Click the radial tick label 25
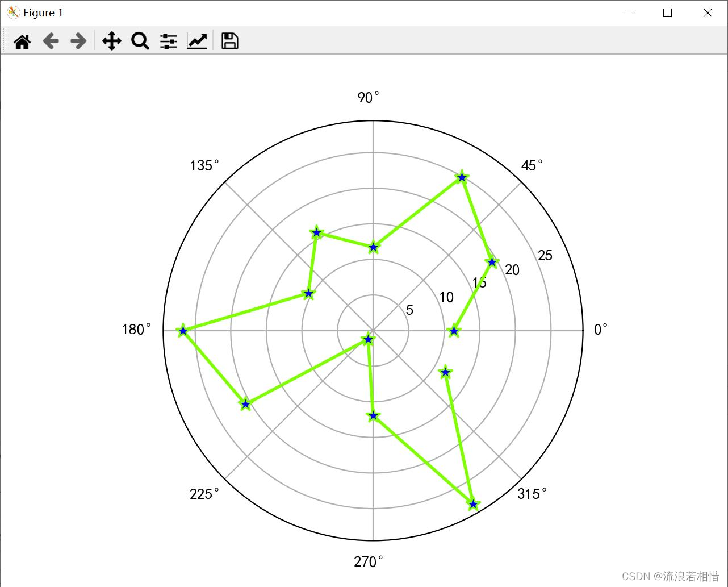The image size is (728, 587). [x=545, y=255]
